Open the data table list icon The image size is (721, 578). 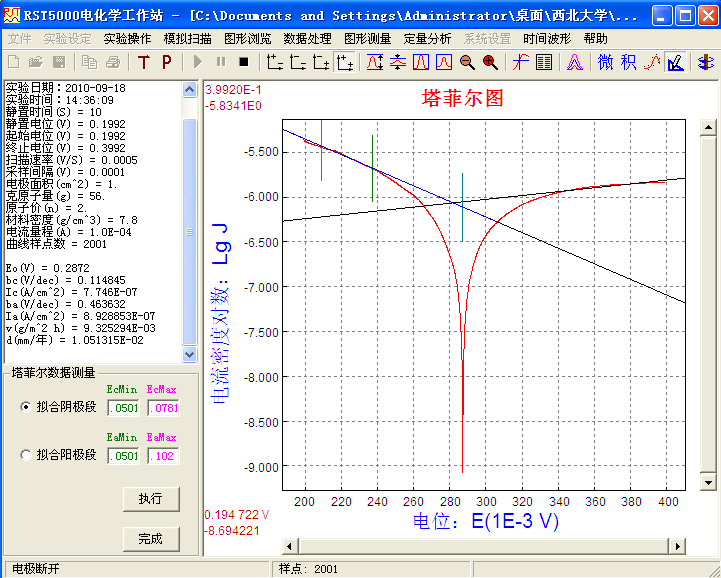(x=544, y=62)
